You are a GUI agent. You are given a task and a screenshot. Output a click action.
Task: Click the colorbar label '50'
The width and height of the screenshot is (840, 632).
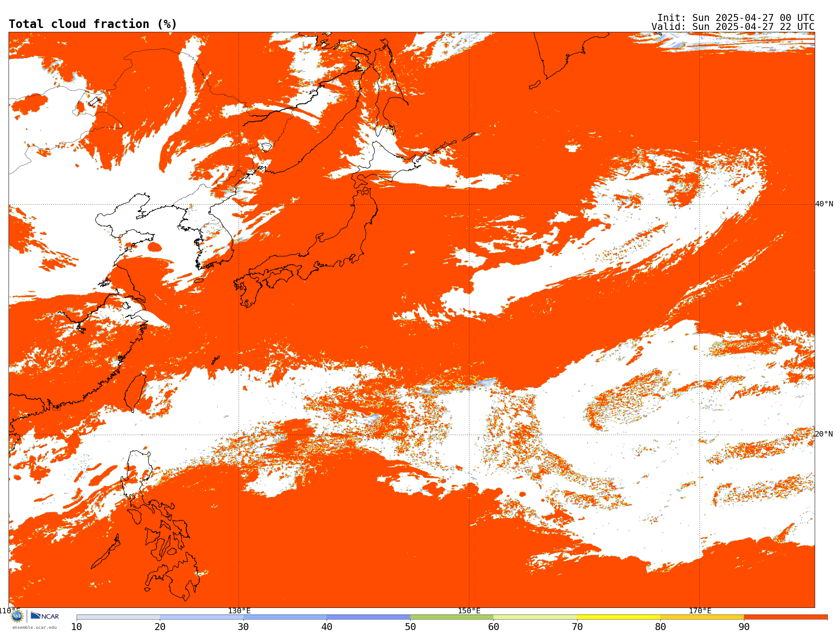pos(410,627)
